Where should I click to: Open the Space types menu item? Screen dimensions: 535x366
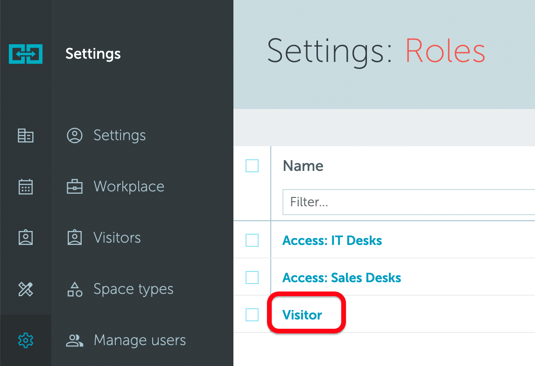[133, 289]
